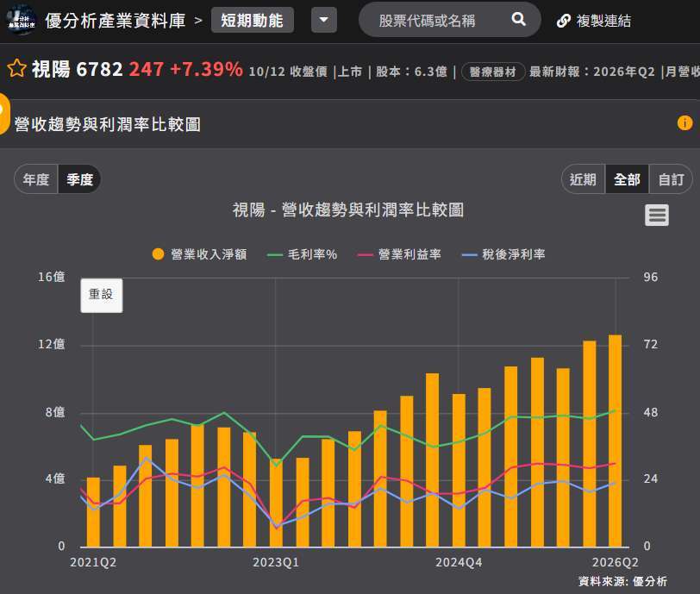Click the chart title 視陽 - 營收趨勢與利潤率比較圖
This screenshot has height=594, width=700.
(348, 209)
